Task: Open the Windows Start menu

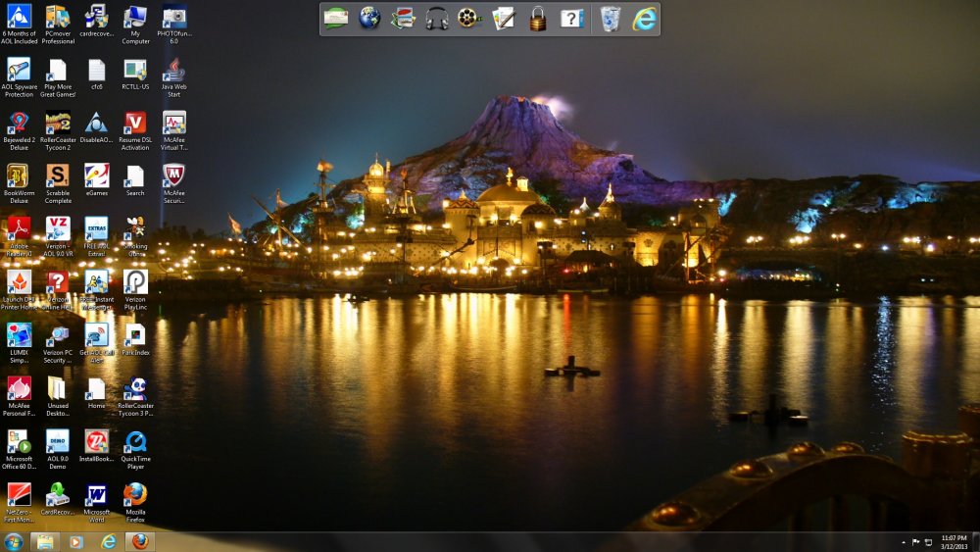Action: click(13, 541)
